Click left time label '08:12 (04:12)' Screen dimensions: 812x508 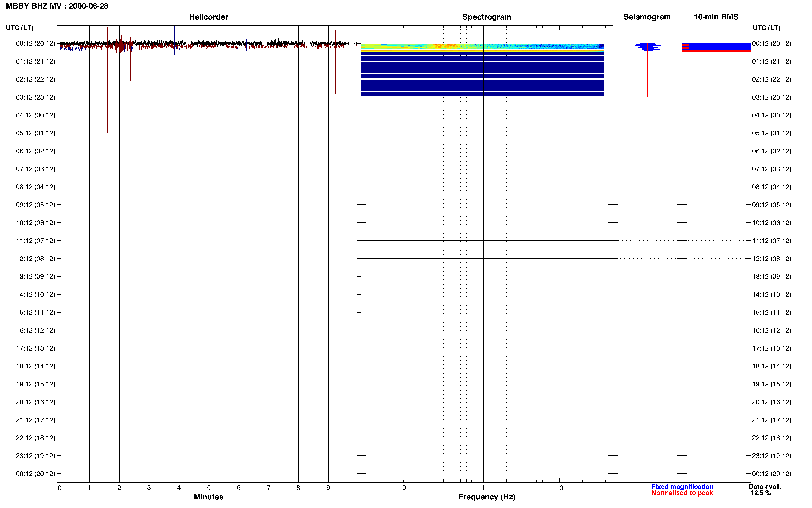[x=35, y=187]
